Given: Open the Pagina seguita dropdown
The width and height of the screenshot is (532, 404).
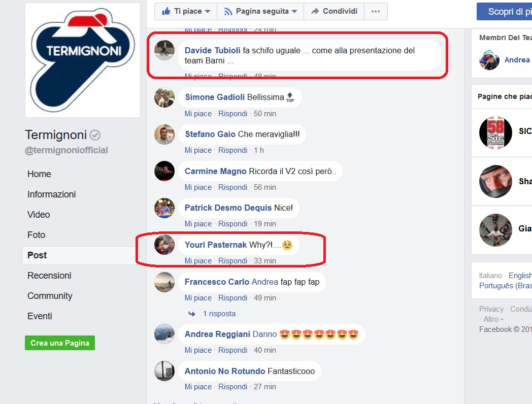Looking at the screenshot, I should (x=260, y=12).
